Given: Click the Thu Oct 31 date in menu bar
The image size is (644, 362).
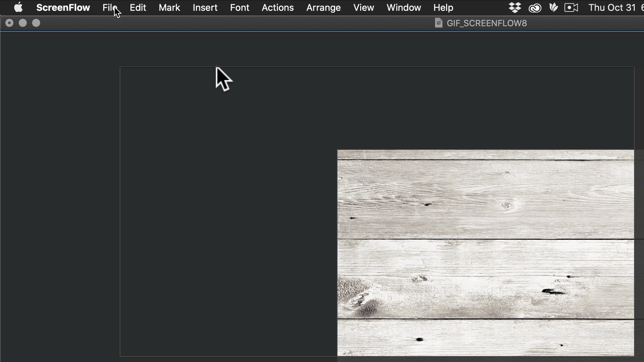Looking at the screenshot, I should pyautogui.click(x=612, y=7).
